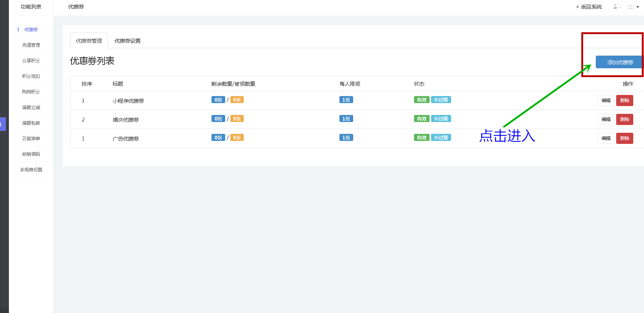Switch to the 优惠券设置 tab

pyautogui.click(x=127, y=41)
